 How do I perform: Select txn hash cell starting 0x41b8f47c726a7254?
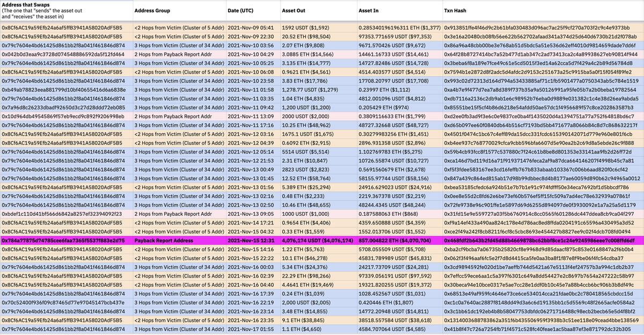pos(543,329)
